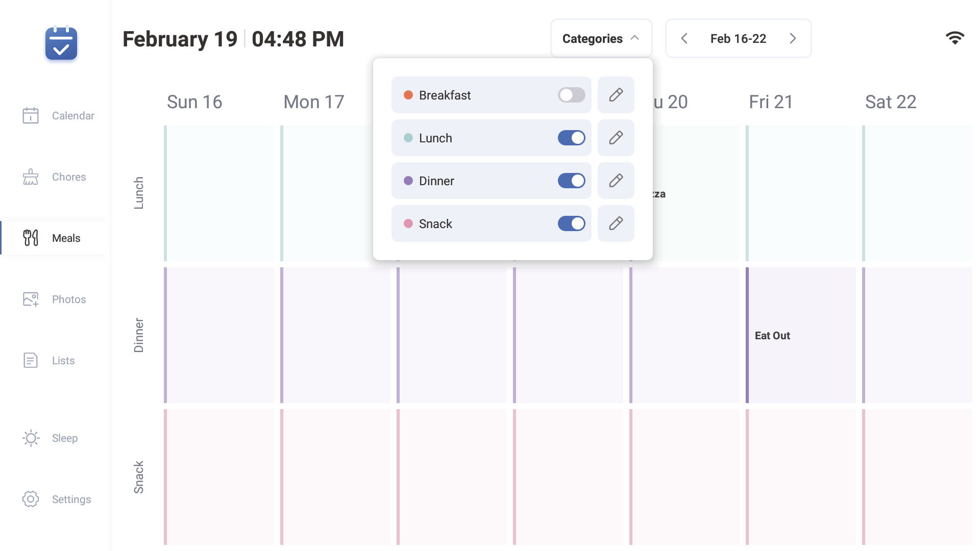Turn off the Lunch toggle
Viewport: 980px width, 551px height.
point(571,138)
